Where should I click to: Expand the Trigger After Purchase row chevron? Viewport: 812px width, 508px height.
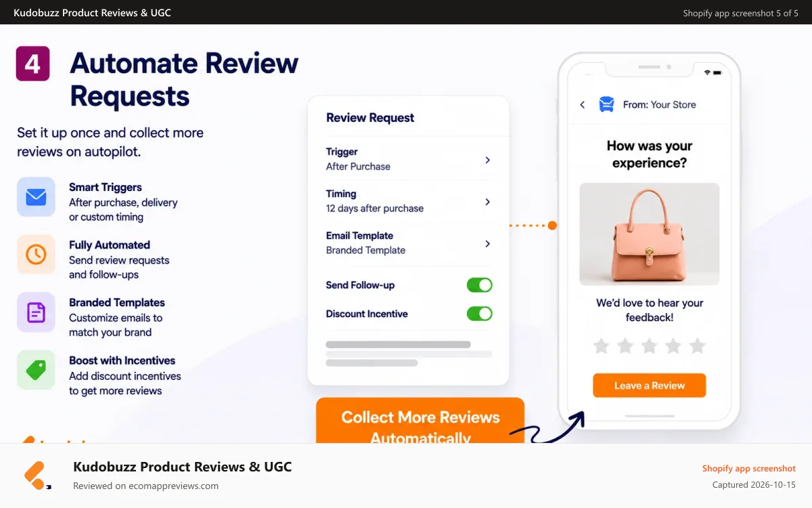point(487,160)
